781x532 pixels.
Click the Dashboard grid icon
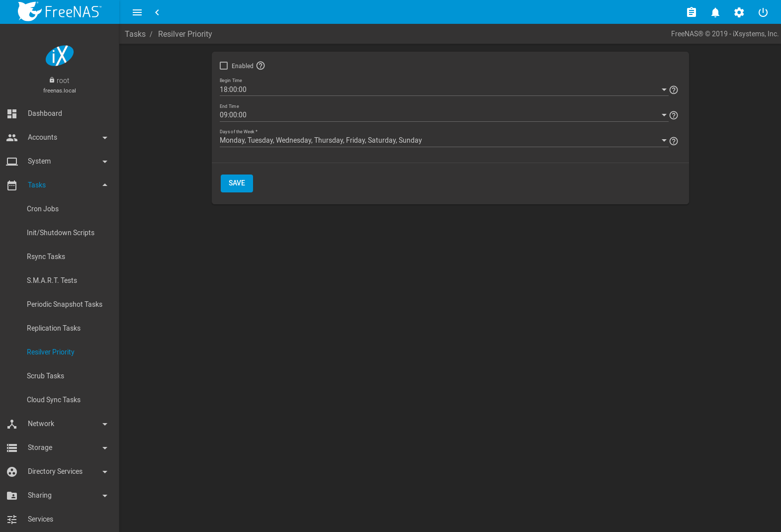pos(12,114)
